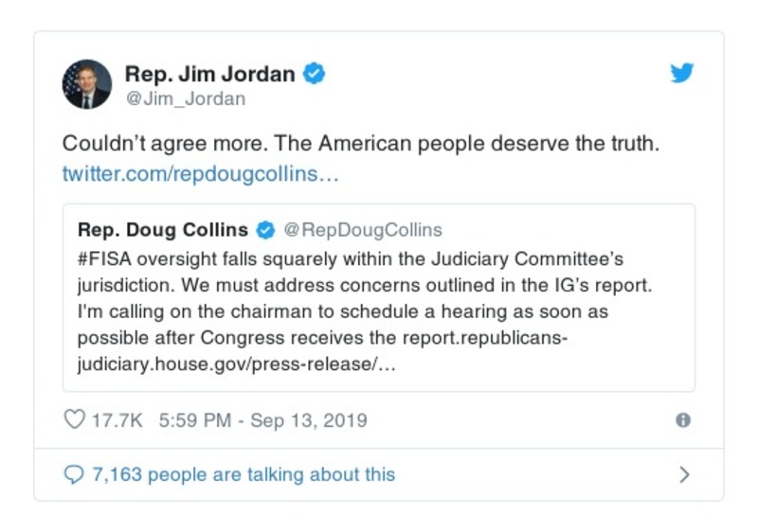Open the @RepDougCollins handle
The height and width of the screenshot is (532, 758).
(363, 230)
